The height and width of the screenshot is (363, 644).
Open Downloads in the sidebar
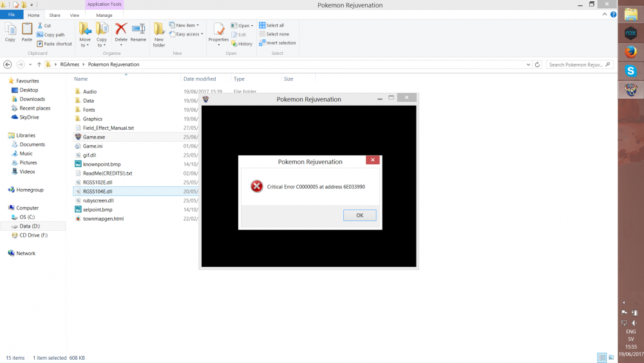coord(32,99)
